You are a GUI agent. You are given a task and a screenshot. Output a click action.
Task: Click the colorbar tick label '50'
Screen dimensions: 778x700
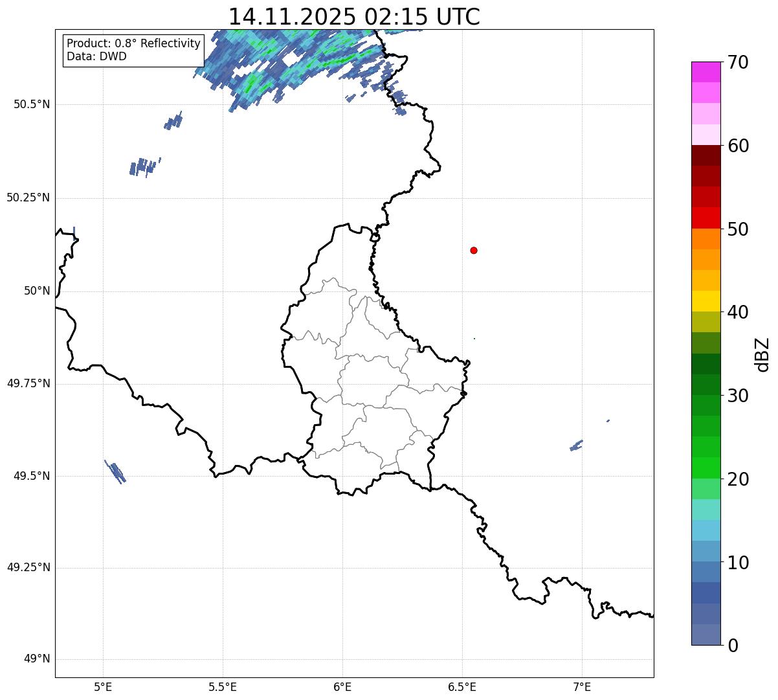coord(738,229)
